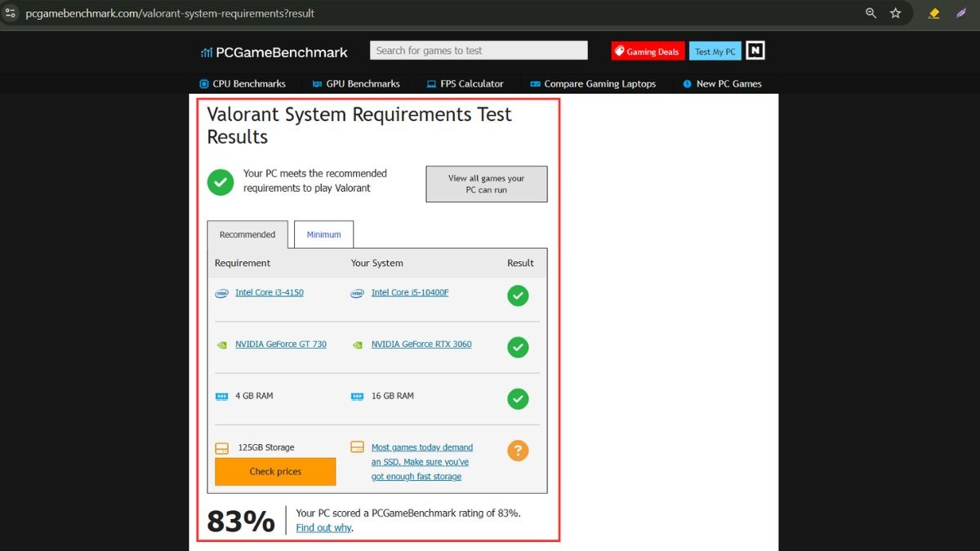Open the yellow highlighter extension icon

934,13
